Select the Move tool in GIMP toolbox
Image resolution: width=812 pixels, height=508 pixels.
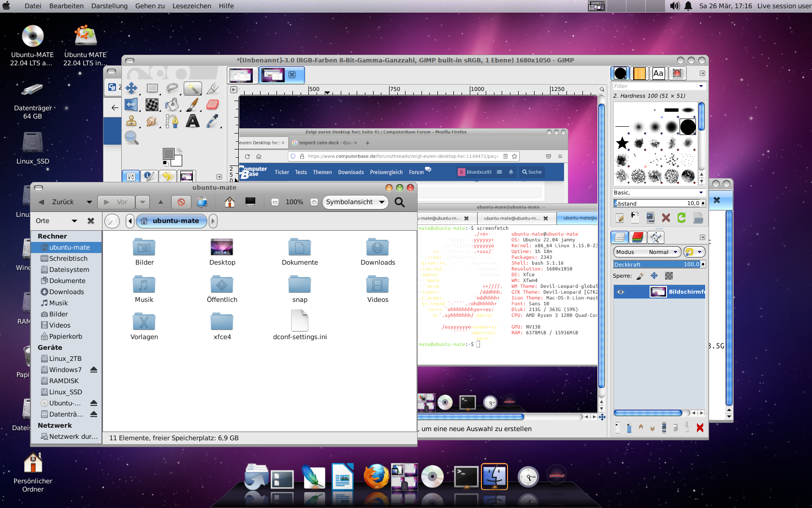click(x=131, y=88)
